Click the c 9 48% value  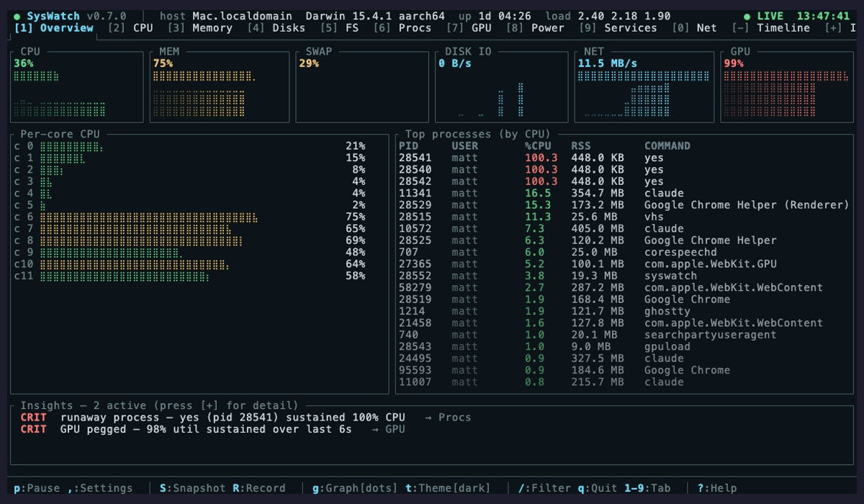pyautogui.click(x=356, y=252)
